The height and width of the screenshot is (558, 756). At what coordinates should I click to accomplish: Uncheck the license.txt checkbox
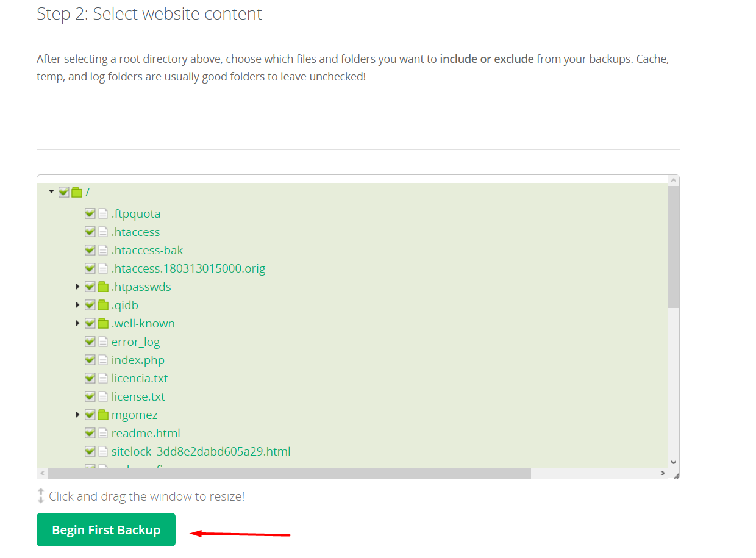(x=90, y=396)
